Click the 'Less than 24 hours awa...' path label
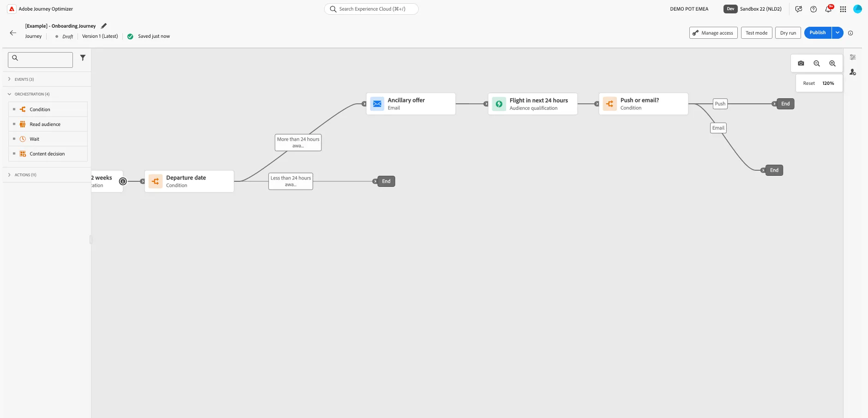868x418 pixels. pyautogui.click(x=291, y=181)
